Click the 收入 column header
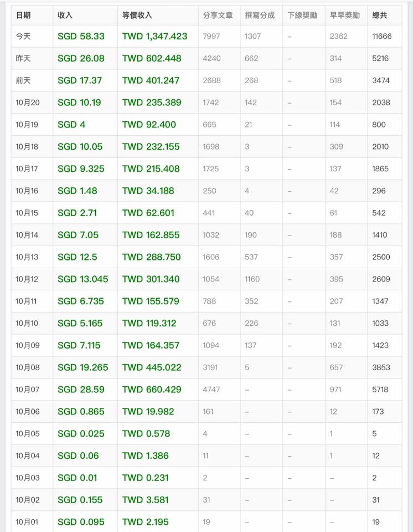 tap(65, 15)
